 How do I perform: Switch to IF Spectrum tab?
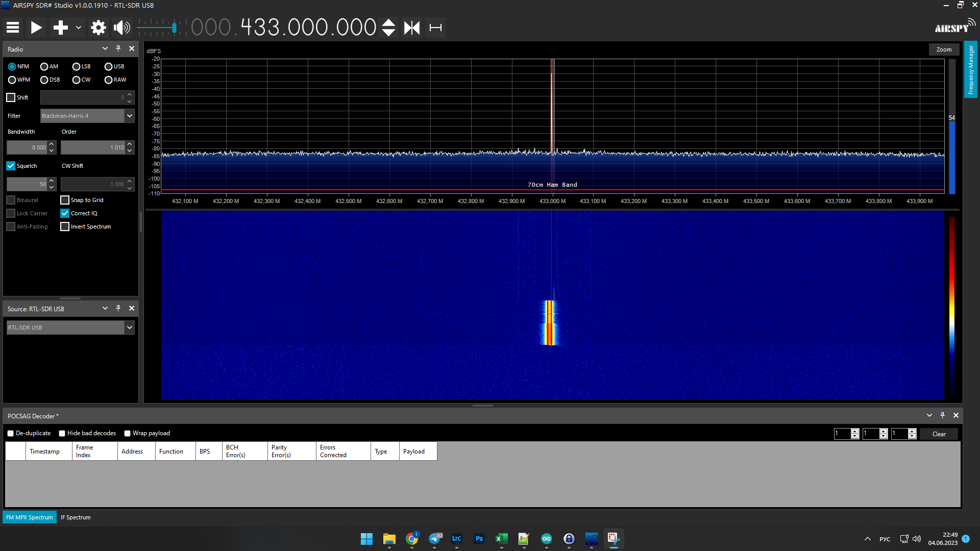76,517
